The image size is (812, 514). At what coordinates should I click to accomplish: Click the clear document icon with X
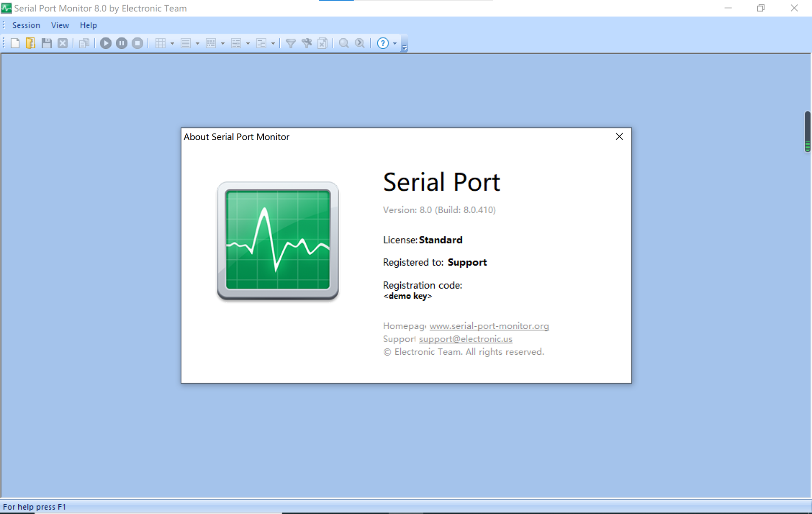[x=323, y=43]
